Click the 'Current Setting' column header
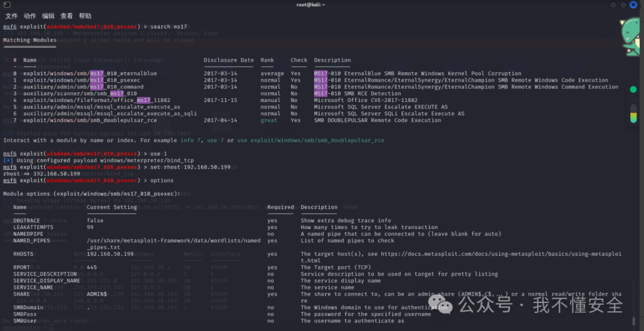644x331 pixels. (112, 207)
